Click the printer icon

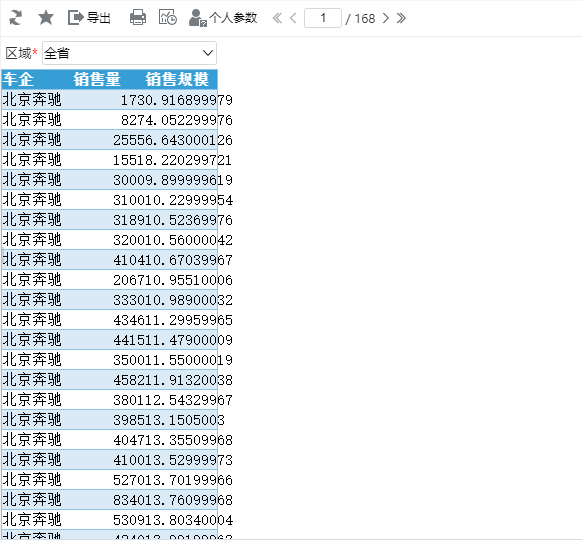click(x=138, y=17)
